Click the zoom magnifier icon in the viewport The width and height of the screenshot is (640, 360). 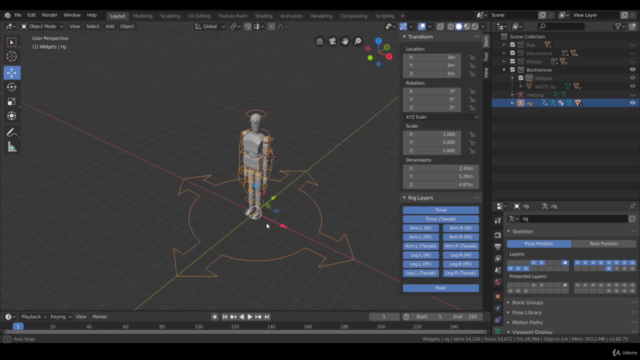coord(358,41)
